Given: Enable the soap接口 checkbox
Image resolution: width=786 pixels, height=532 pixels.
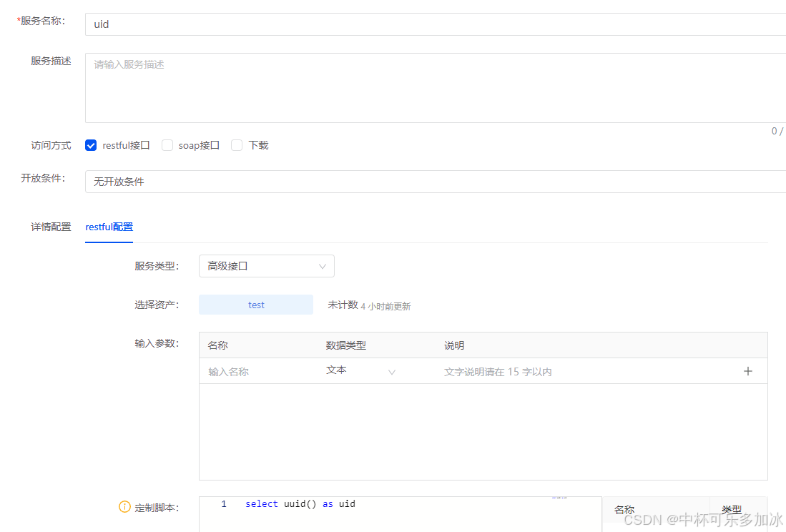Looking at the screenshot, I should pos(167,145).
